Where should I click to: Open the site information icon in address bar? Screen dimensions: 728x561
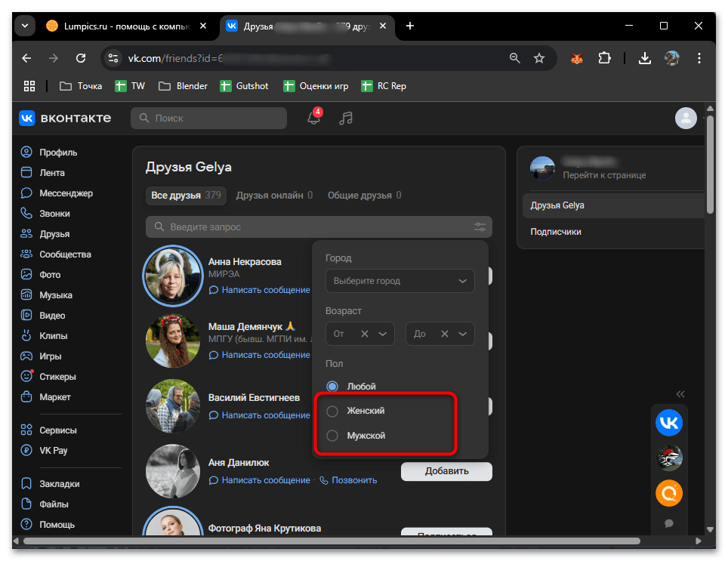point(113,58)
